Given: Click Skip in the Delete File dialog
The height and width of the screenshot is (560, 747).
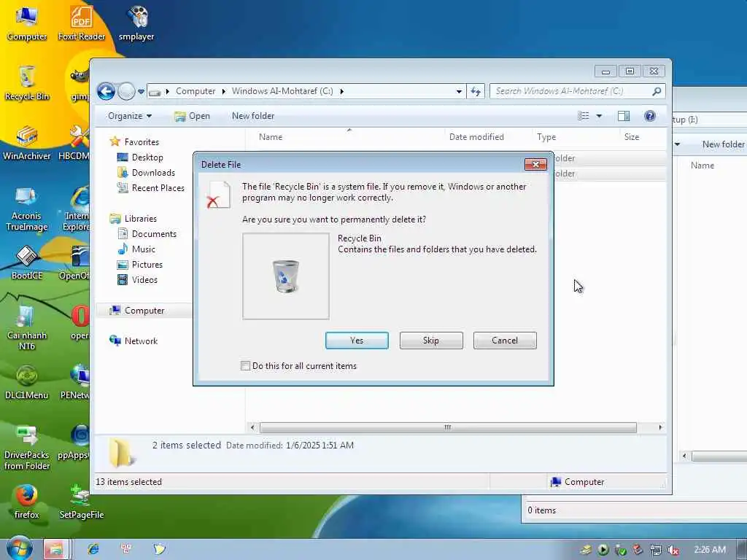Looking at the screenshot, I should pyautogui.click(x=430, y=341).
